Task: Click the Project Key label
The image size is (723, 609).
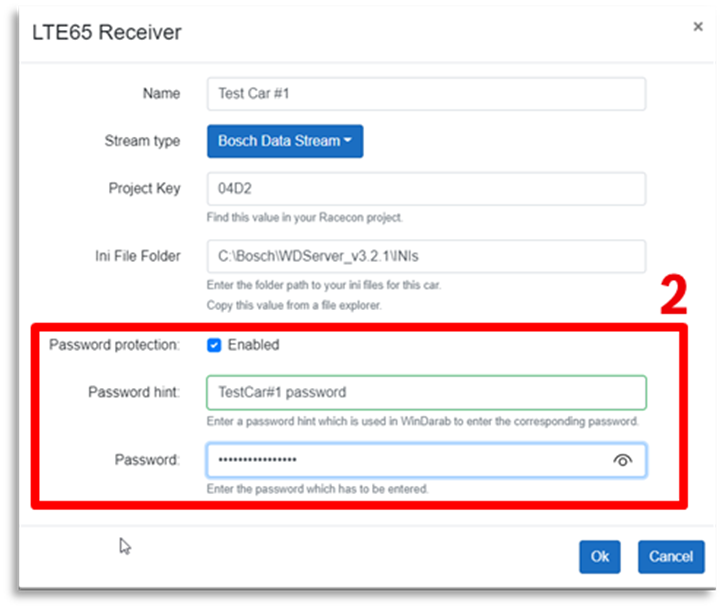Action: [144, 189]
